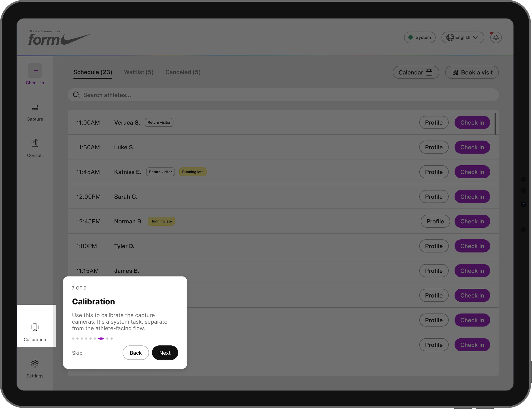Click the System status button
This screenshot has width=532, height=409.
pyautogui.click(x=419, y=37)
